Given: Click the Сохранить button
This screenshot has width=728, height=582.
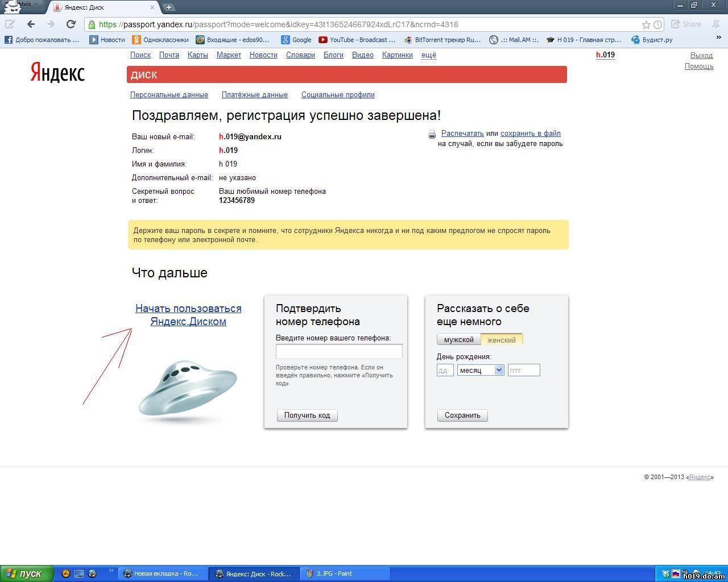Looking at the screenshot, I should (x=462, y=415).
